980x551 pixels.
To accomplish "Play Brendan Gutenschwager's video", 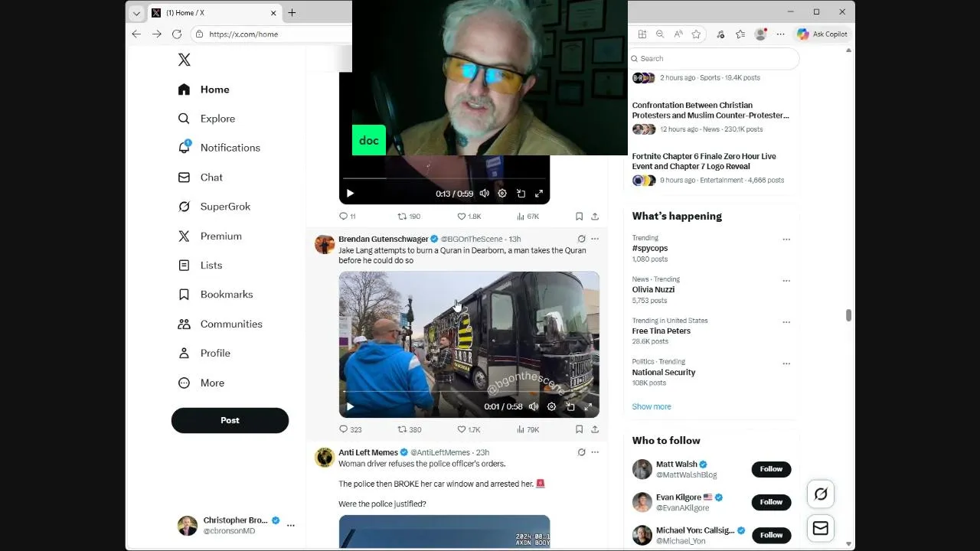I will pos(350,407).
